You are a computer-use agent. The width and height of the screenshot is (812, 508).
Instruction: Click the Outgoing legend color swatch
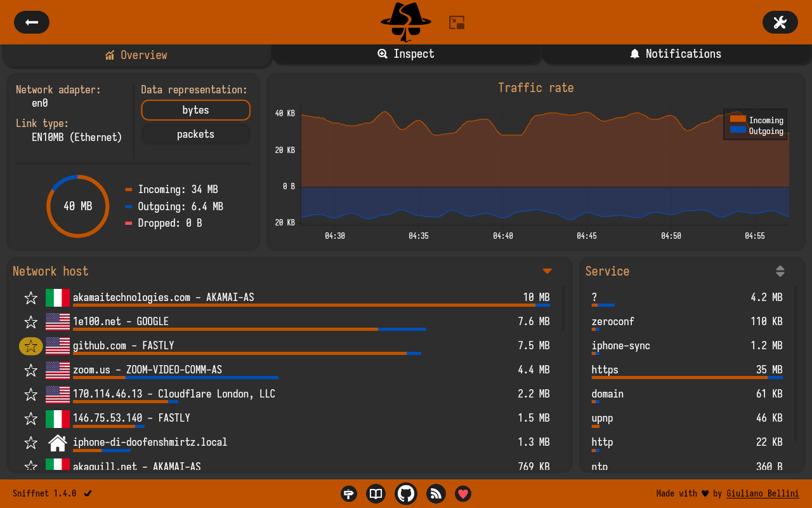click(x=738, y=130)
